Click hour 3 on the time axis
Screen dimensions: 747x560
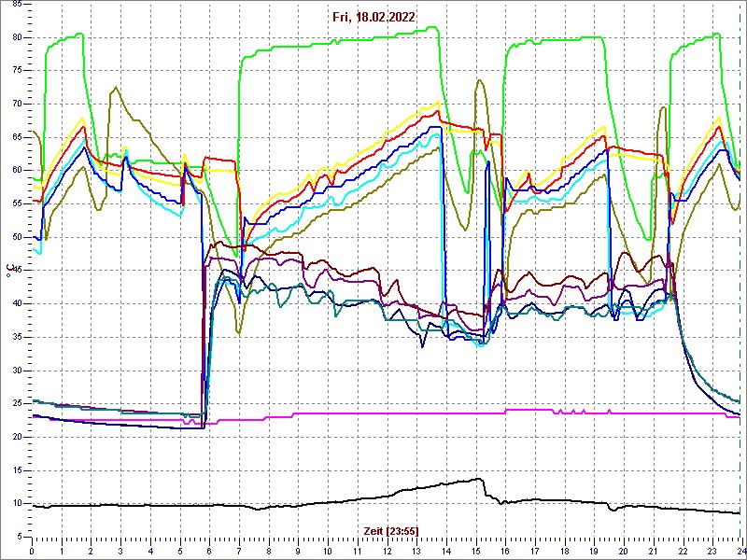pyautogui.click(x=121, y=551)
